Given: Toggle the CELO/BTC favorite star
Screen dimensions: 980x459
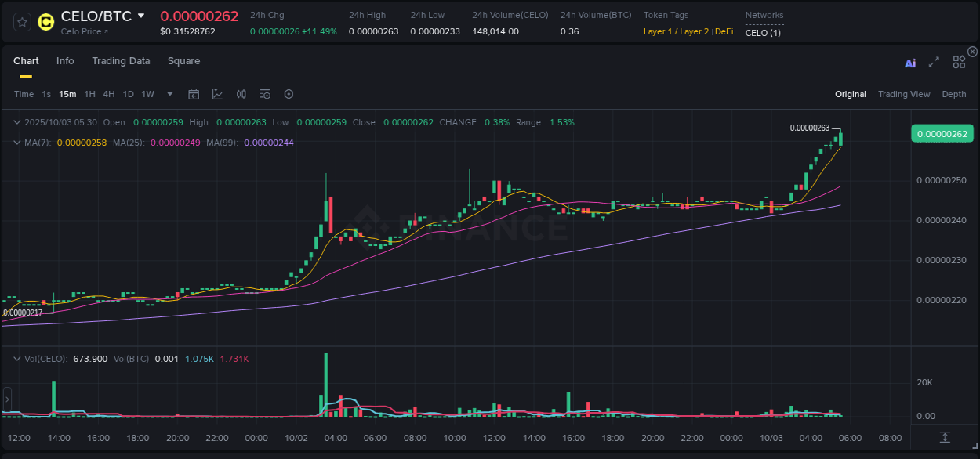Looking at the screenshot, I should [x=21, y=23].
